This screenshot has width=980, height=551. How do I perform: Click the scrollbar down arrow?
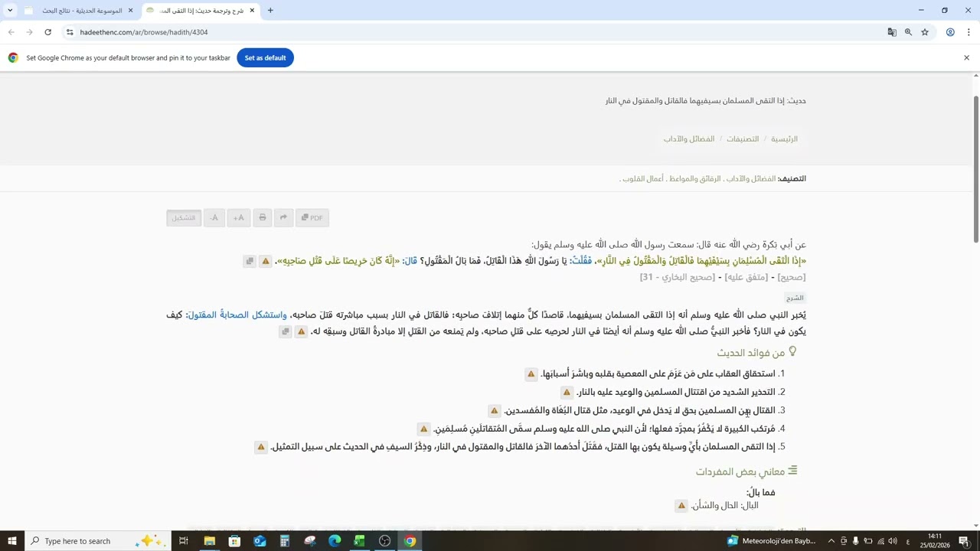pos(975,526)
